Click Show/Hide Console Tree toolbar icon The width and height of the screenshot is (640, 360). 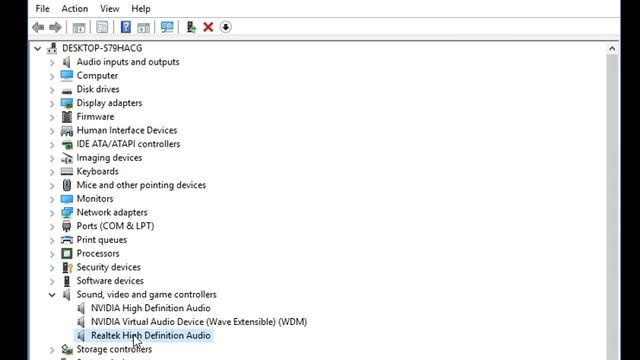tap(79, 27)
